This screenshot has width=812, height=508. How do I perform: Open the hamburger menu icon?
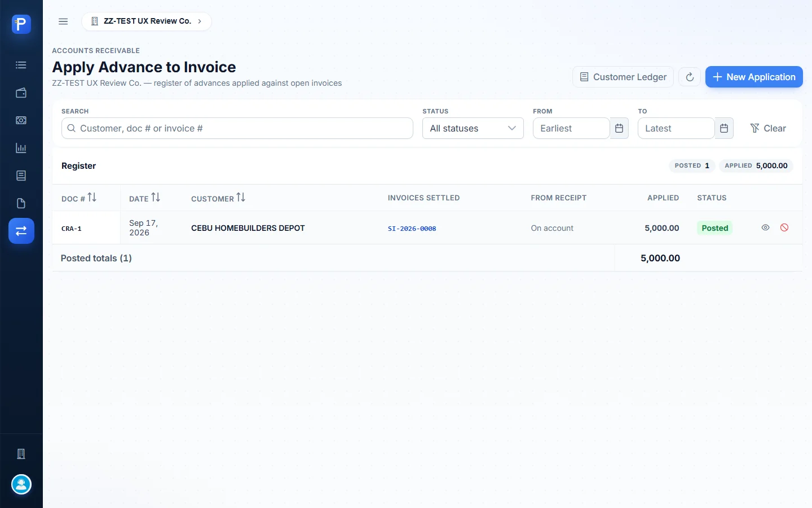63,21
